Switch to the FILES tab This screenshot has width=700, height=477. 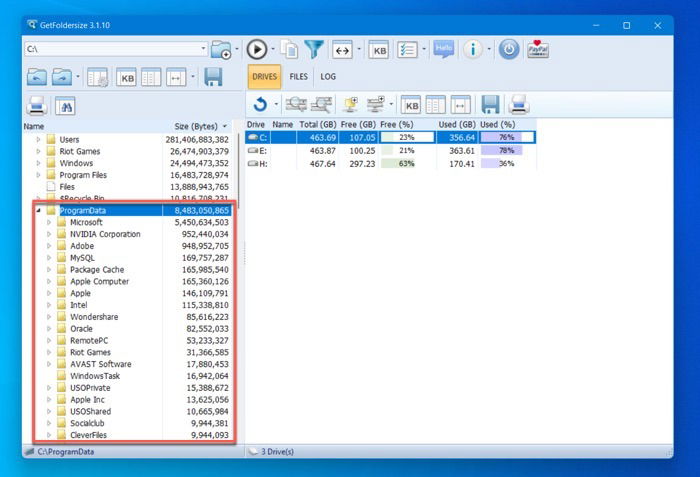(x=299, y=77)
